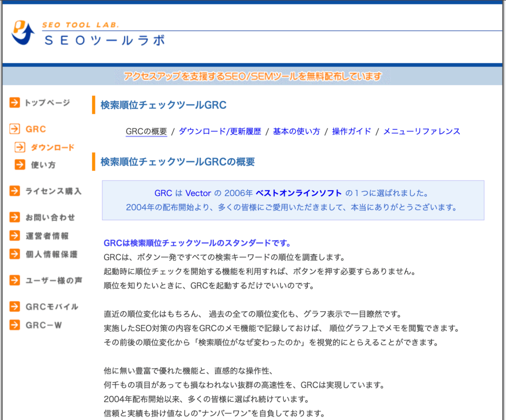Click the SEOツールラボ site title text
This screenshot has width=506, height=420.
click(x=104, y=40)
